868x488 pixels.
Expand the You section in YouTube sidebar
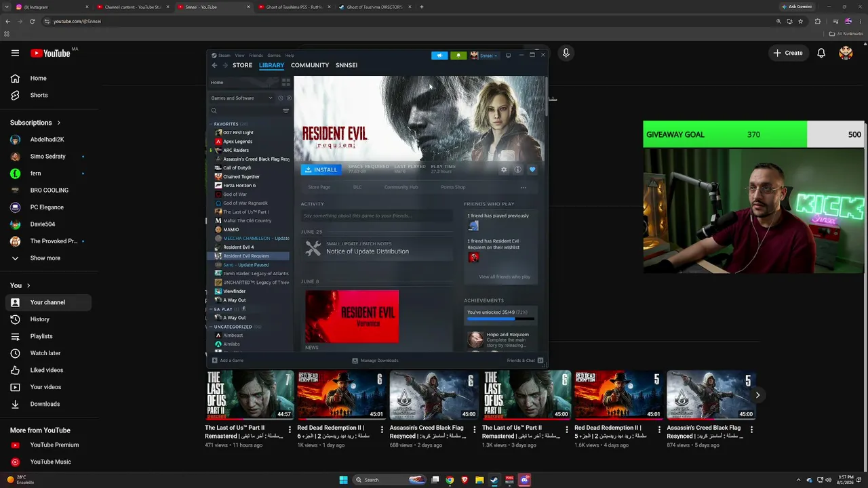click(x=20, y=285)
